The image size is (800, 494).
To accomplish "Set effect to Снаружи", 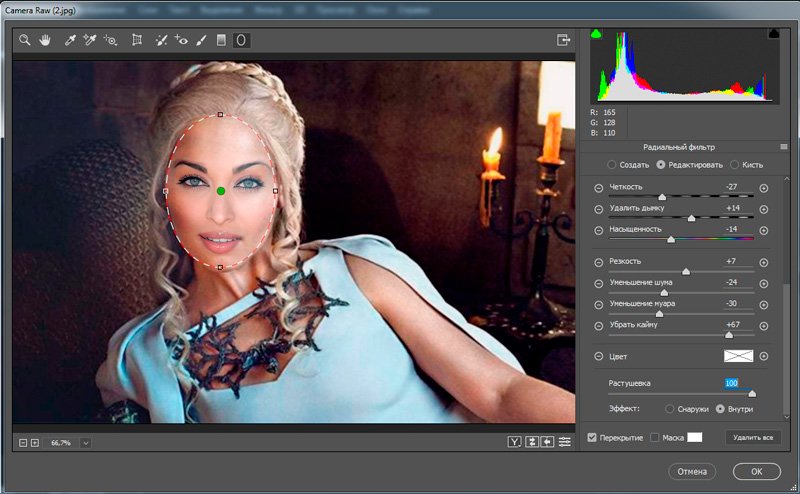I will [x=670, y=409].
